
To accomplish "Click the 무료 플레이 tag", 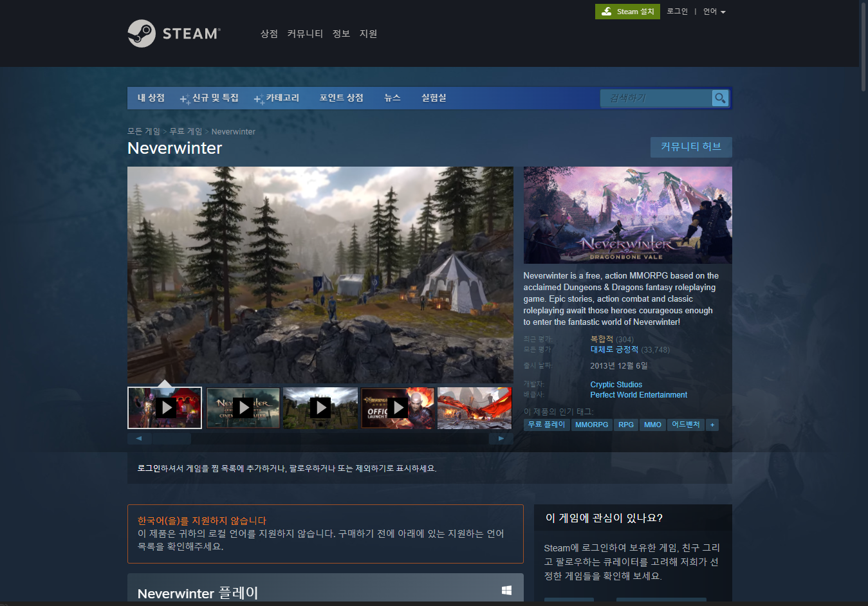I will pos(547,425).
